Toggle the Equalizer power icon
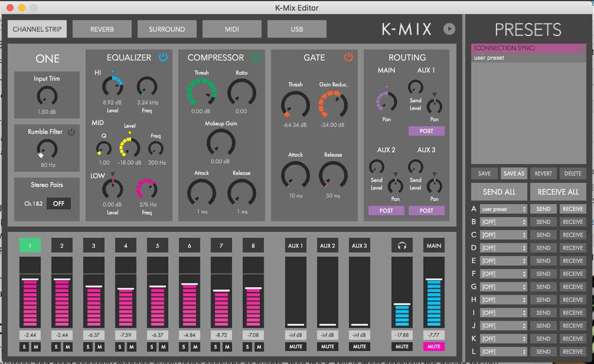Screen dimensions: 594x364 pos(163,57)
